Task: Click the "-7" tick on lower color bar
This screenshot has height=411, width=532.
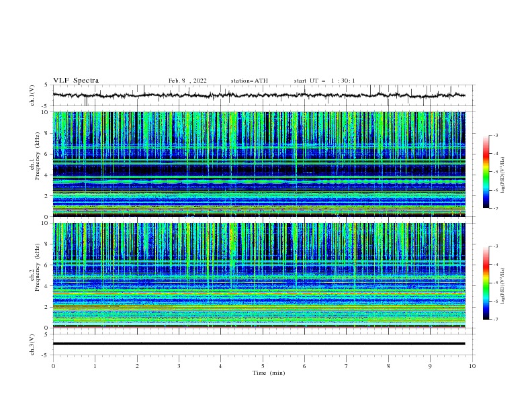Action: pos(495,319)
